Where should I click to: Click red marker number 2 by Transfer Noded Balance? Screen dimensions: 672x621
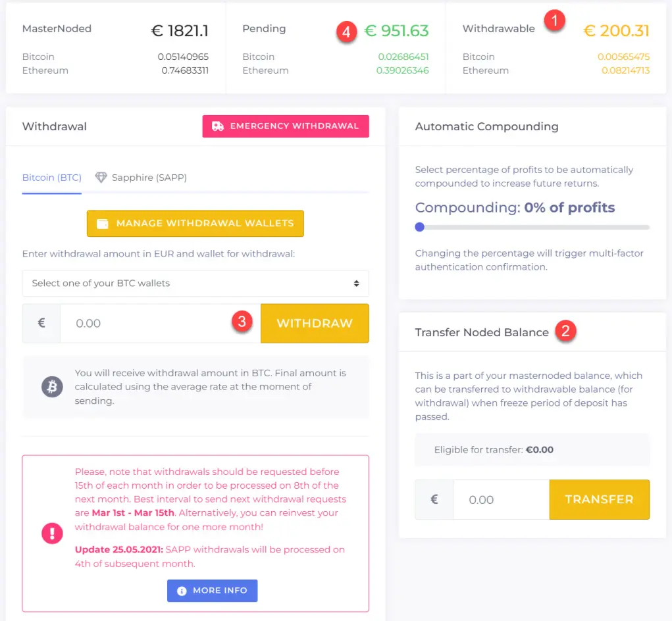tap(565, 331)
